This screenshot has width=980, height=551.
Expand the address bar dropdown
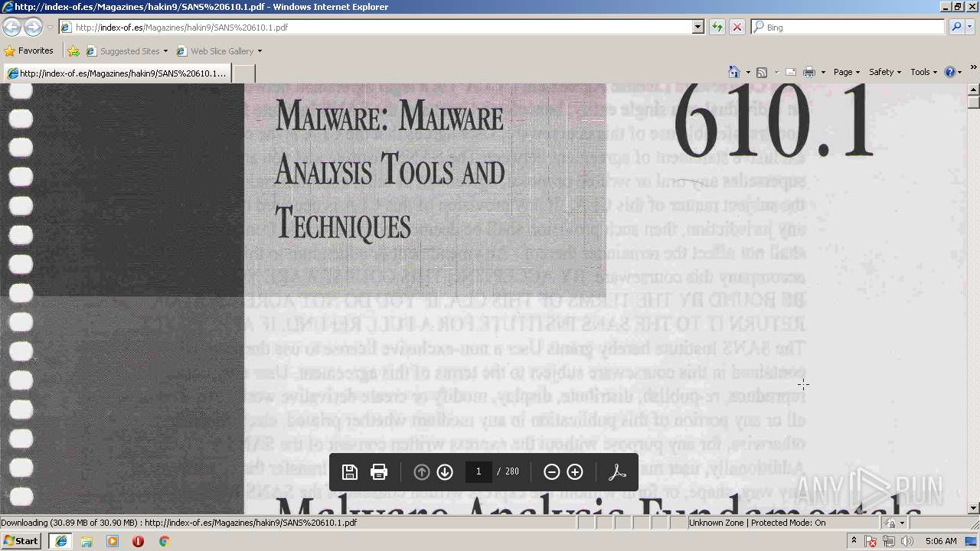tap(698, 27)
